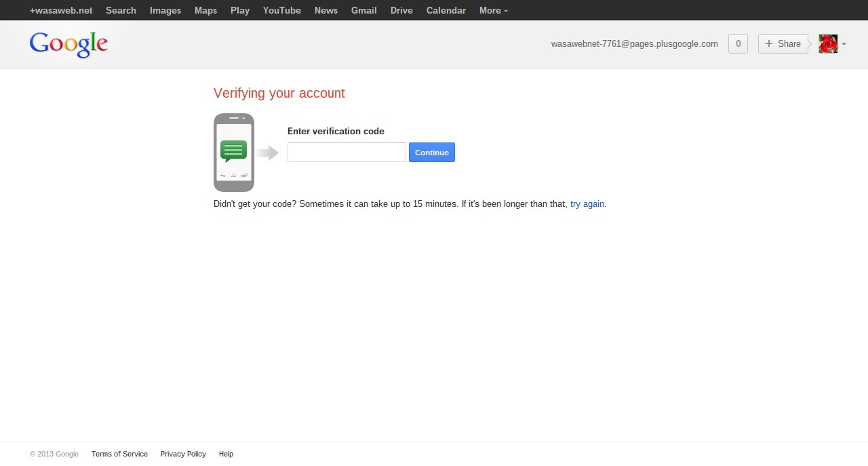Screen dimensions: 868x466
Task: Open the notifications counter showing 0
Action: point(738,44)
